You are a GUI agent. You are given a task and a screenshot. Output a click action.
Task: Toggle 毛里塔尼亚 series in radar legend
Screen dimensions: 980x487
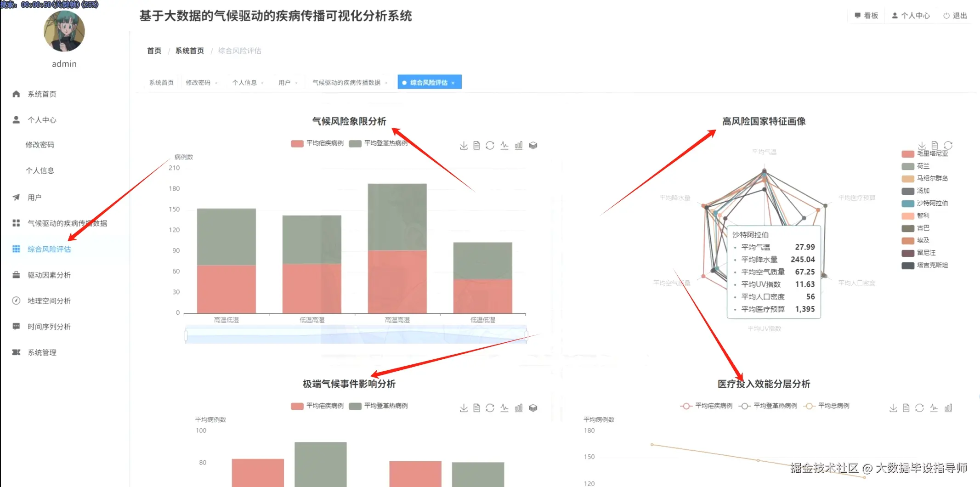point(925,153)
